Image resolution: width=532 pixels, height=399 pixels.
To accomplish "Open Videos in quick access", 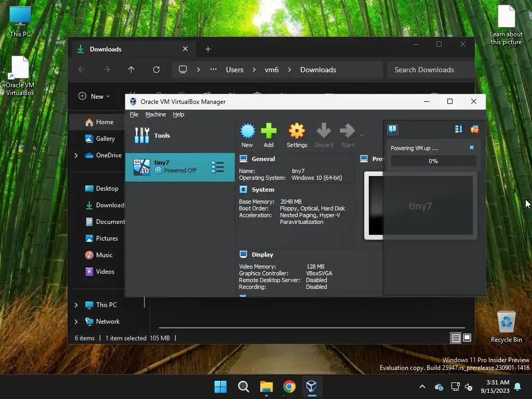I will point(100,271).
